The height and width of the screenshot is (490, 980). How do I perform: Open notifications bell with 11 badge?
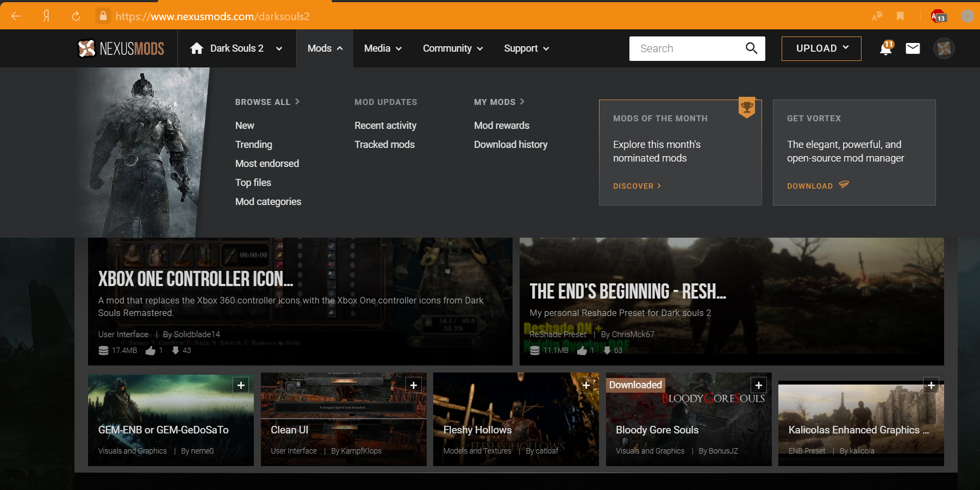point(886,48)
